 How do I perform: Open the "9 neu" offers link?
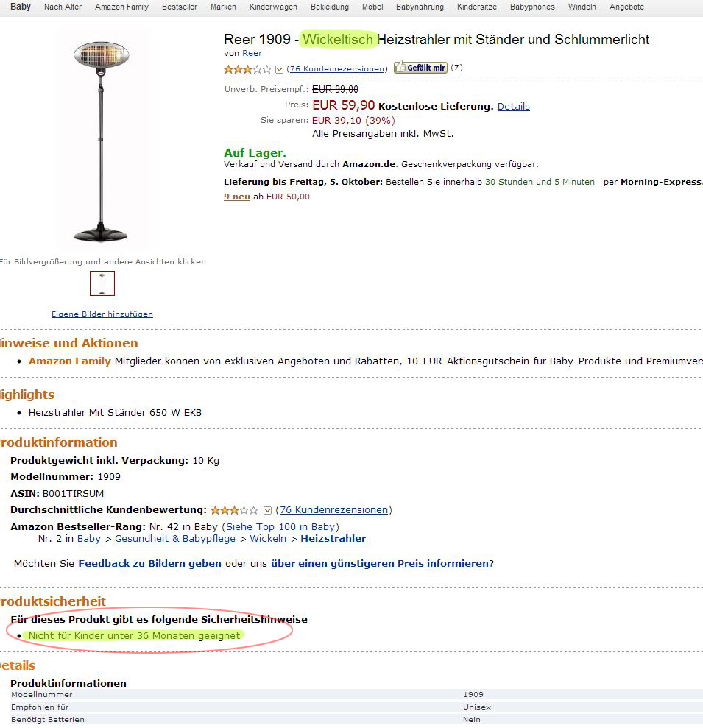pyautogui.click(x=237, y=197)
